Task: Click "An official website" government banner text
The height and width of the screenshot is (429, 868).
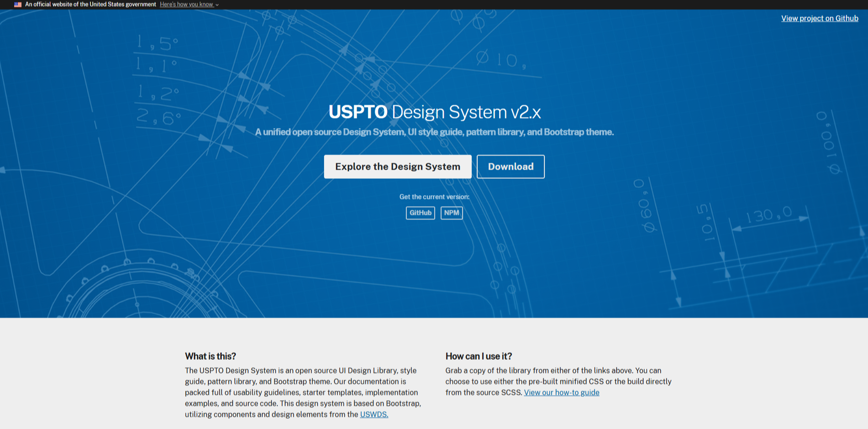Action: (x=90, y=5)
